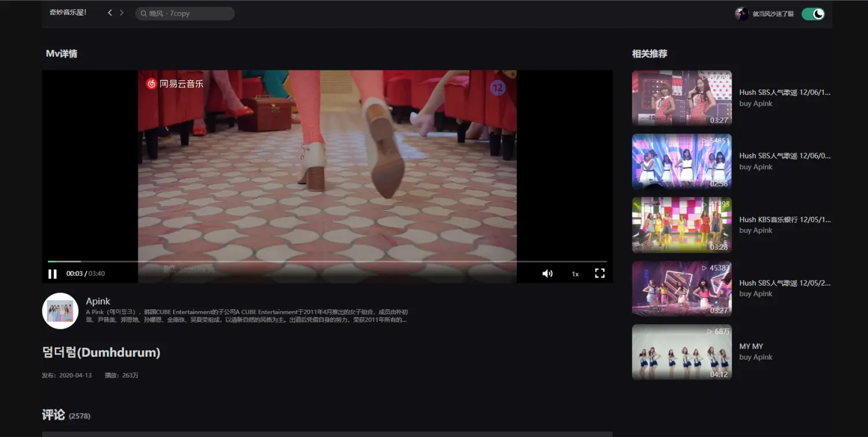Click the Apink description text
The image size is (868, 437).
coord(247,316)
